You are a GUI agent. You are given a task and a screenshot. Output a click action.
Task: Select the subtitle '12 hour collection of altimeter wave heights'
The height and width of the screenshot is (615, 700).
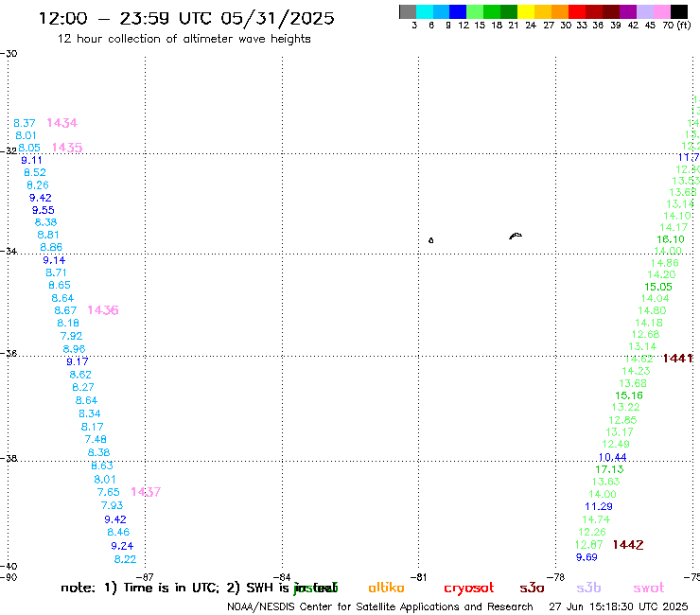(184, 39)
